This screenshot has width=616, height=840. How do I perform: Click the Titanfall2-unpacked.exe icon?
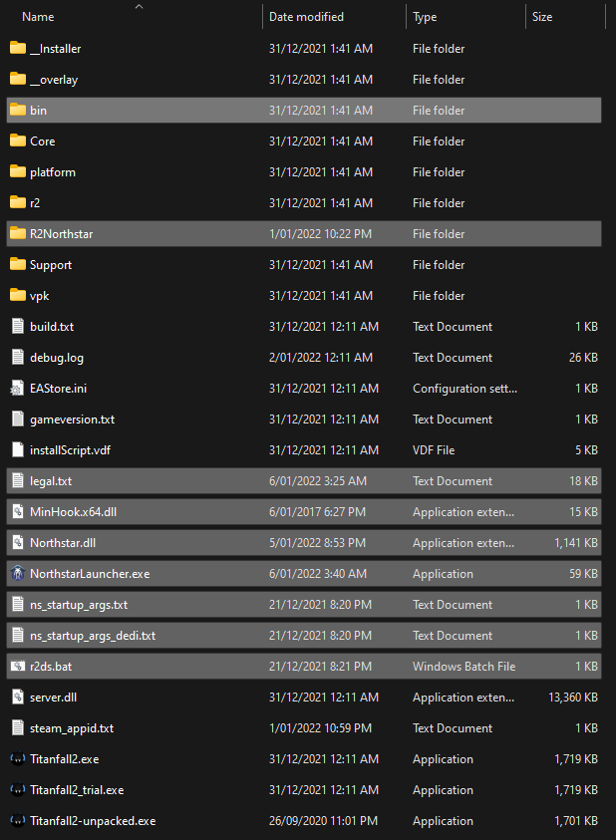click(17, 821)
